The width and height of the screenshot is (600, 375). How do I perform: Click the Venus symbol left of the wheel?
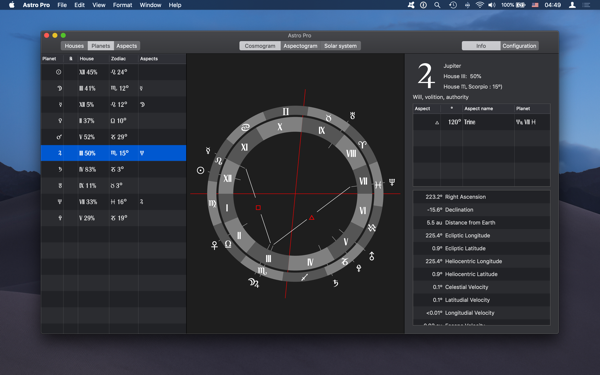pos(215,245)
